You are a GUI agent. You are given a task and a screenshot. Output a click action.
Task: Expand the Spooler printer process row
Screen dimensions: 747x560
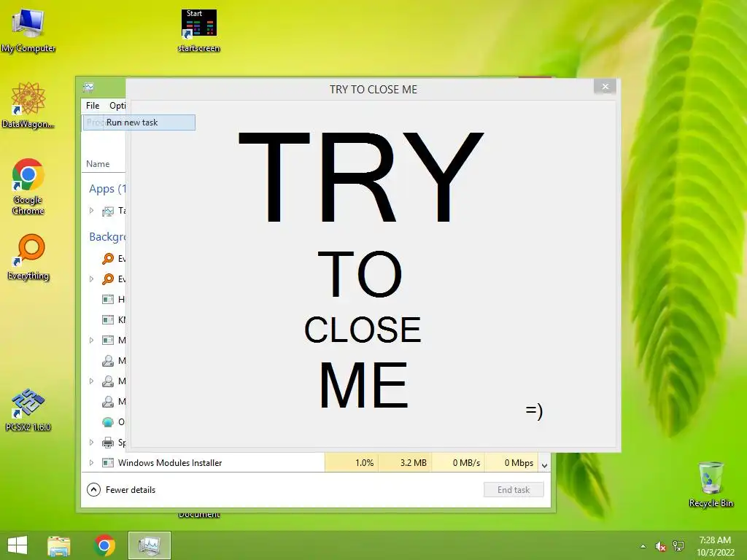point(91,443)
